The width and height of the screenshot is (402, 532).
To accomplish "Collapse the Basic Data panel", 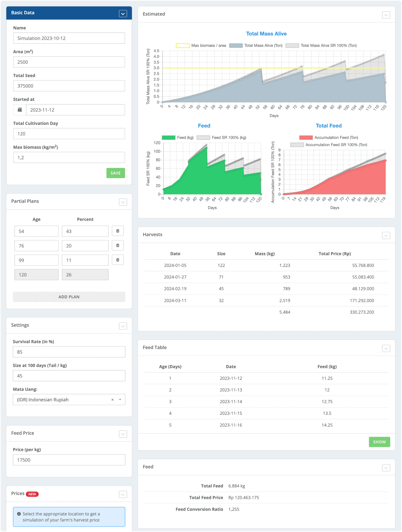I will (123, 14).
